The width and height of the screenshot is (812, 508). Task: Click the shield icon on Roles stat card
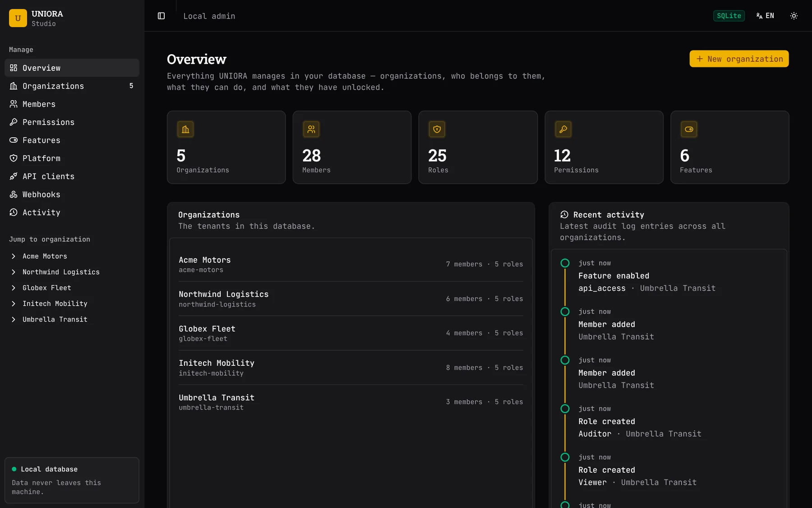pyautogui.click(x=437, y=130)
